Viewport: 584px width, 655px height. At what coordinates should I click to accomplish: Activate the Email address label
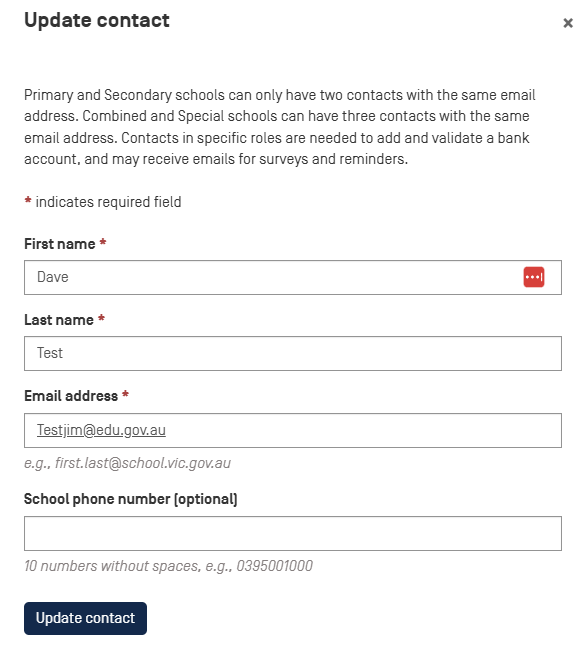[x=71, y=396]
